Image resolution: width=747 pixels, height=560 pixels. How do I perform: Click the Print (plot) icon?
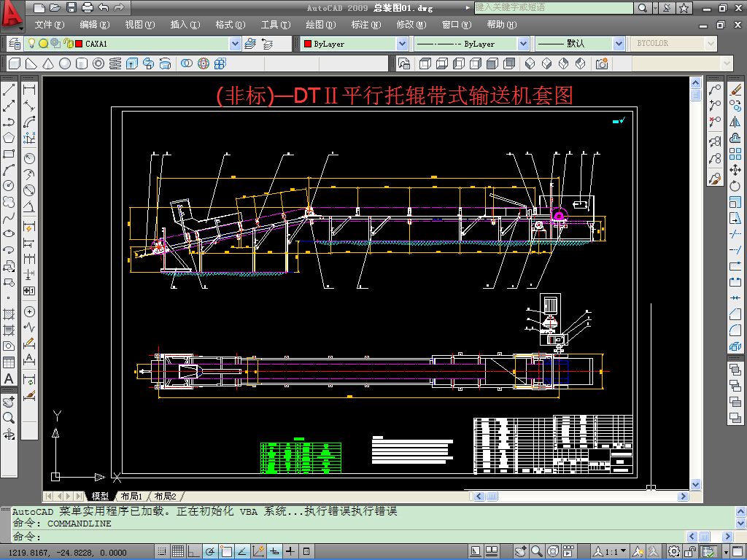point(88,7)
